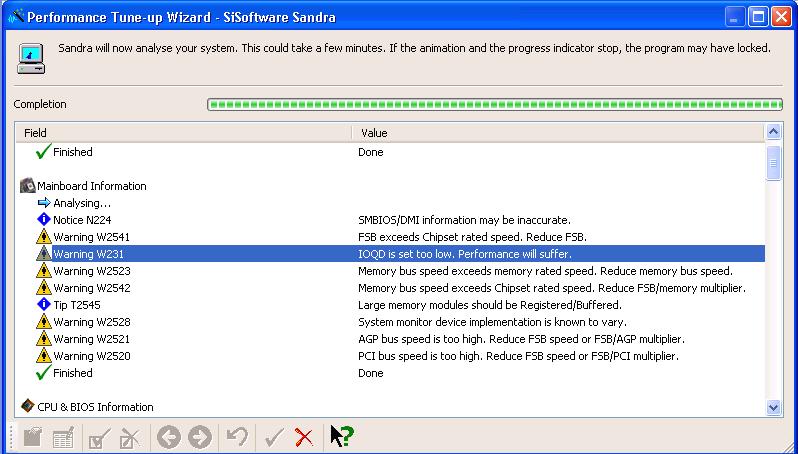798x454 pixels.
Task: Click the vertical scrollbar thumb
Action: (x=773, y=163)
